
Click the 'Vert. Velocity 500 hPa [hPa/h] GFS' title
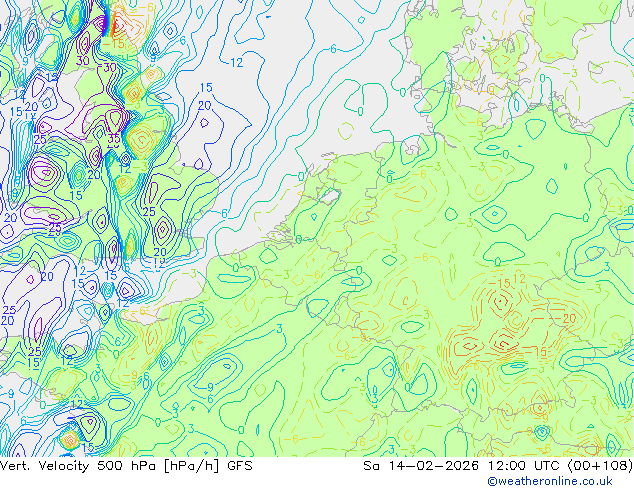tap(126, 466)
